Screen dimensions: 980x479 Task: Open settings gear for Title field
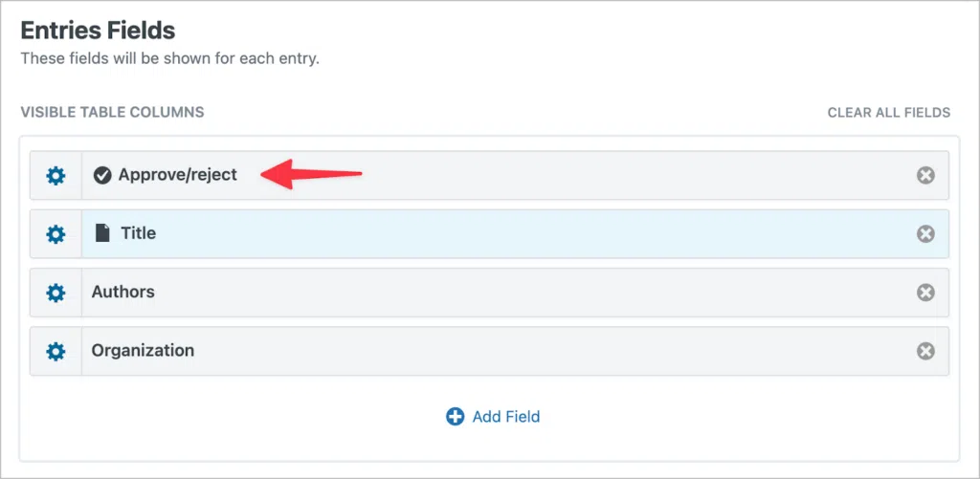(x=56, y=234)
